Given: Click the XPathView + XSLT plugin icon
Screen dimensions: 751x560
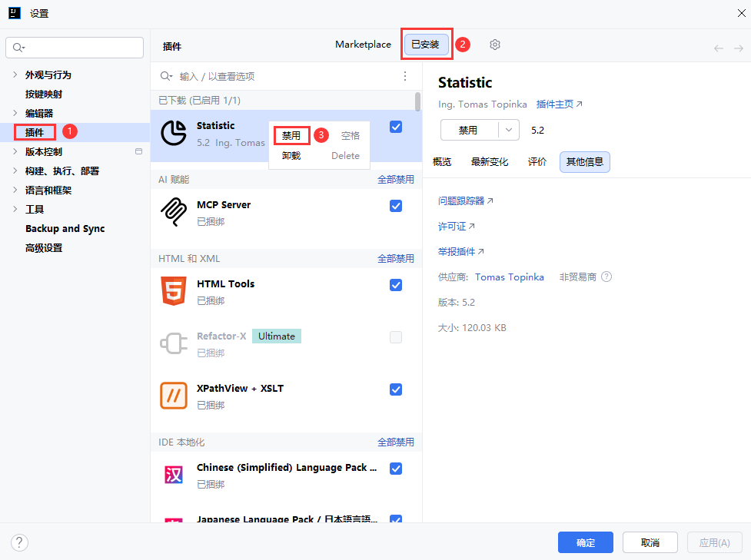Looking at the screenshot, I should (174, 396).
